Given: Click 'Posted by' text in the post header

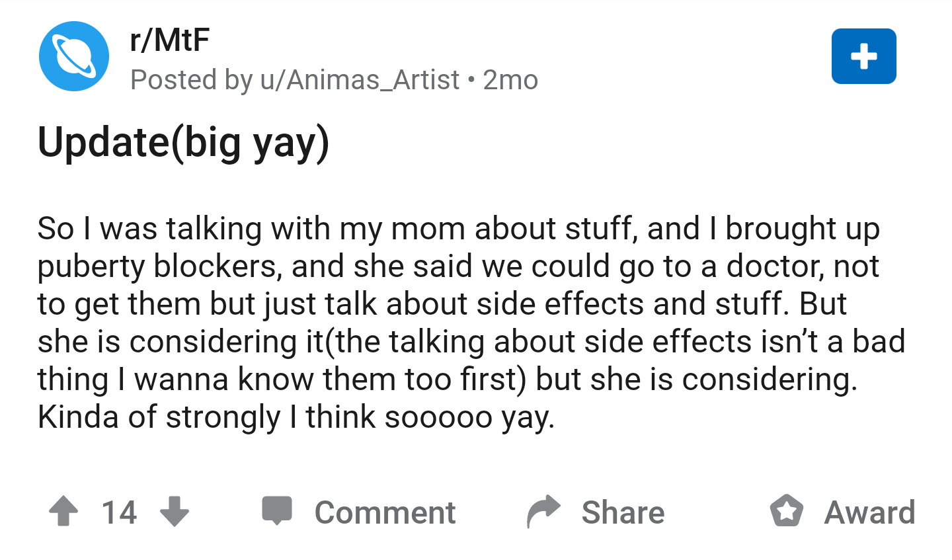Looking at the screenshot, I should click(192, 80).
